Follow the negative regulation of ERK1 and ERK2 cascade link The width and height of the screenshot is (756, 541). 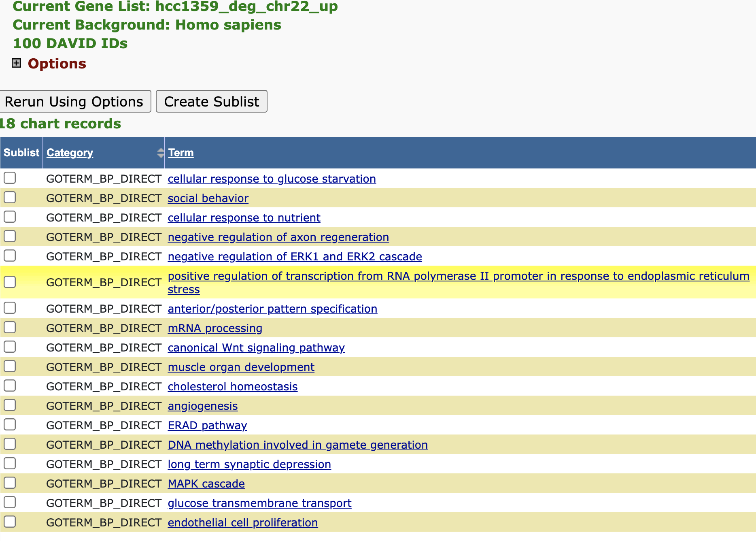[295, 257]
